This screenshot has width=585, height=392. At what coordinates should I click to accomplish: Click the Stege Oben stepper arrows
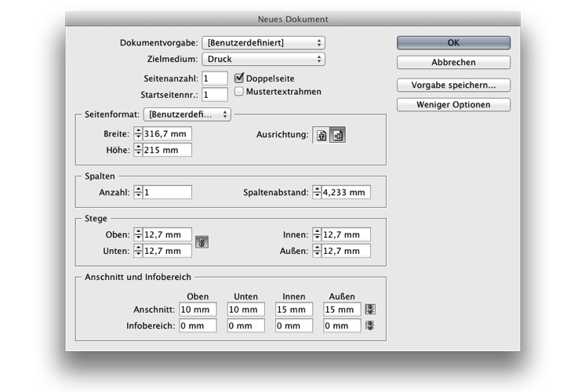point(138,234)
